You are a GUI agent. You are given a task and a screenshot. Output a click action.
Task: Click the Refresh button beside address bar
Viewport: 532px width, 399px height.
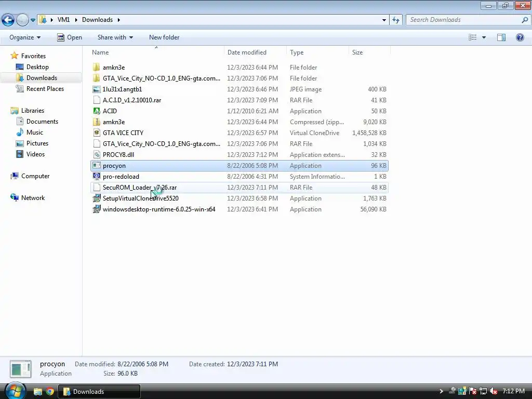[x=396, y=20]
